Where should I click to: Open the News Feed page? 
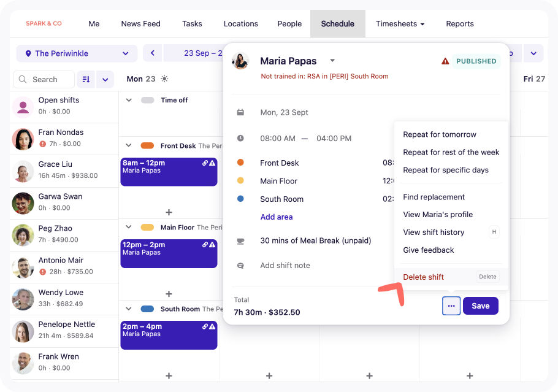click(140, 23)
